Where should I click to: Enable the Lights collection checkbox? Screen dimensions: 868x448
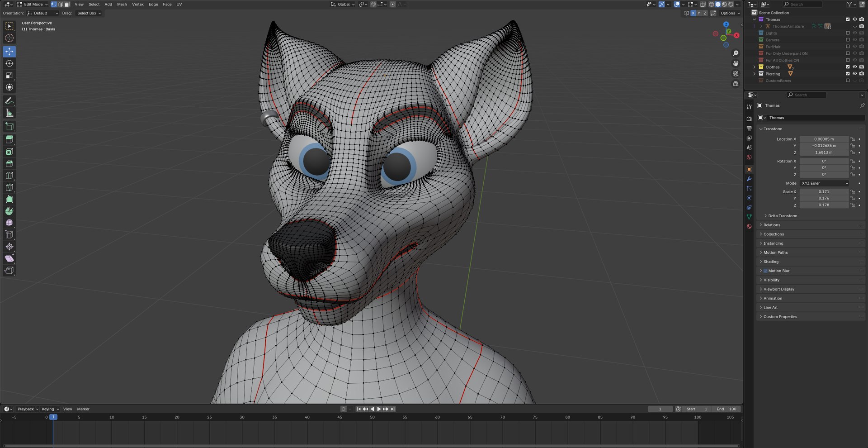848,33
